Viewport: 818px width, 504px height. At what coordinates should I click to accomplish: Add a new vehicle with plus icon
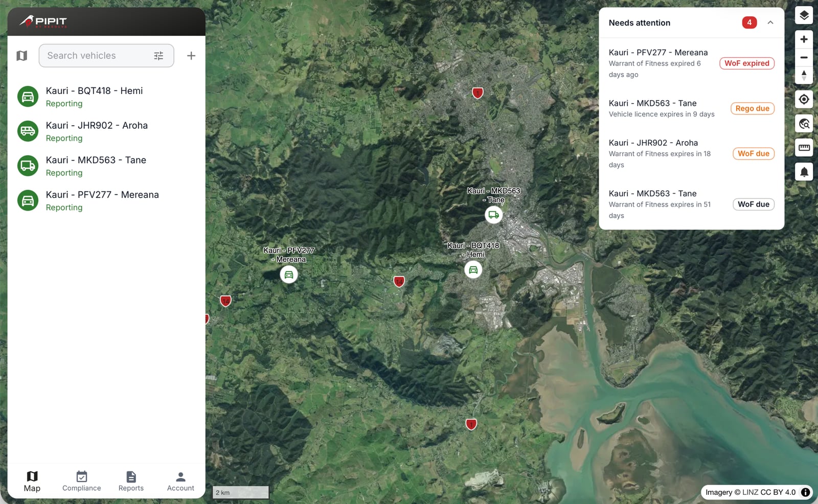(191, 56)
